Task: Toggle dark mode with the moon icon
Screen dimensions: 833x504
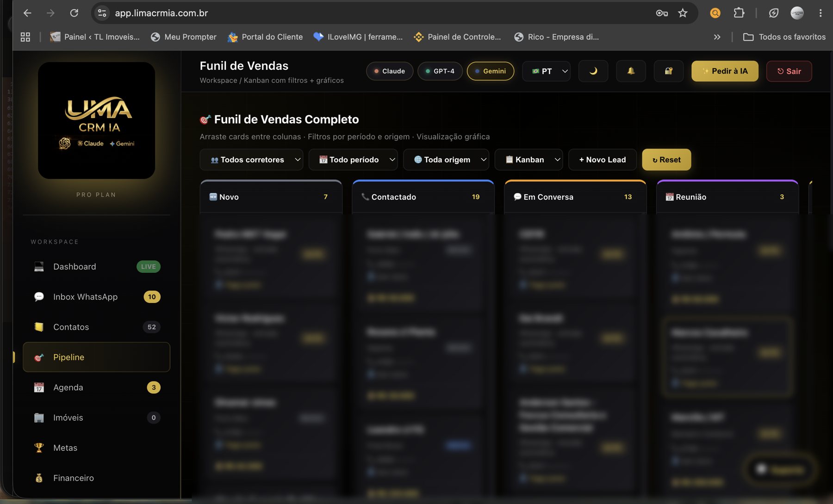Action: coord(593,71)
